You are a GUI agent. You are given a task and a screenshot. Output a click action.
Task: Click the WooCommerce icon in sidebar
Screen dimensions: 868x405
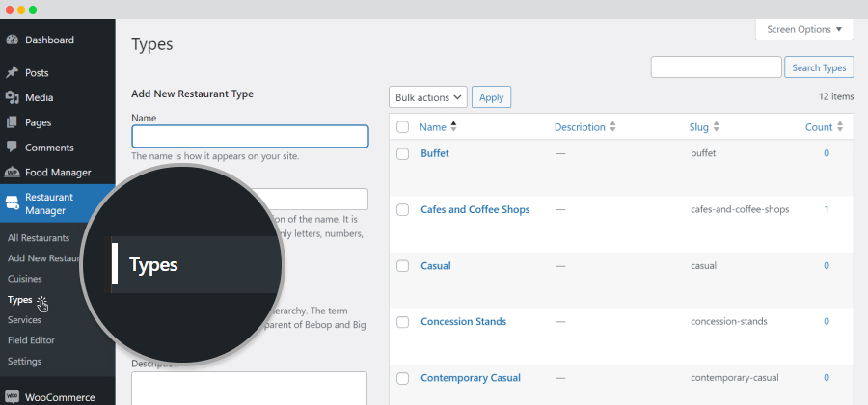tap(13, 397)
